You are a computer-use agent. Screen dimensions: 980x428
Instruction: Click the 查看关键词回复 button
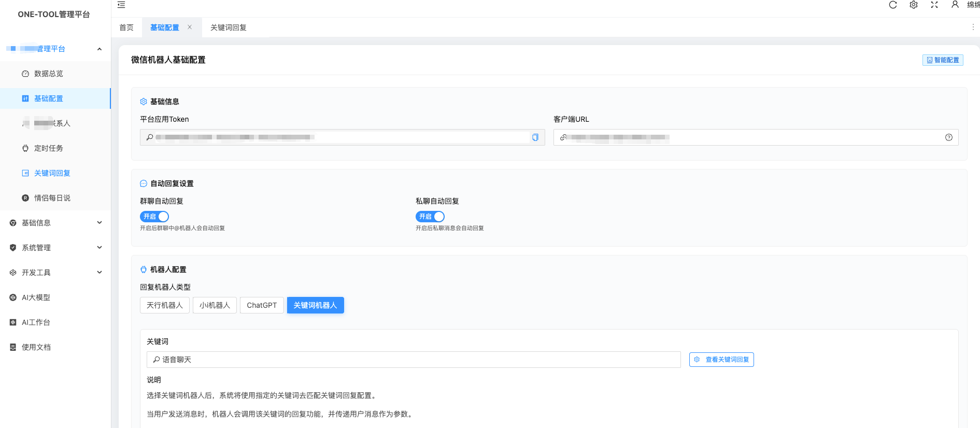coord(721,360)
